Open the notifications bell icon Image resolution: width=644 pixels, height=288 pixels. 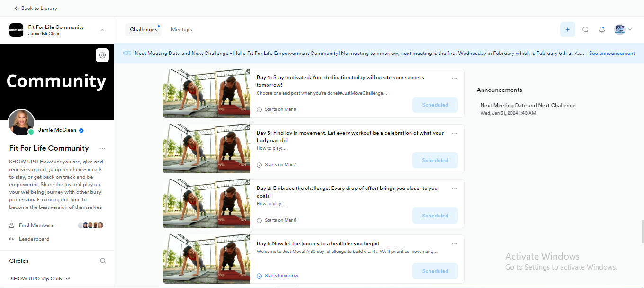[602, 29]
